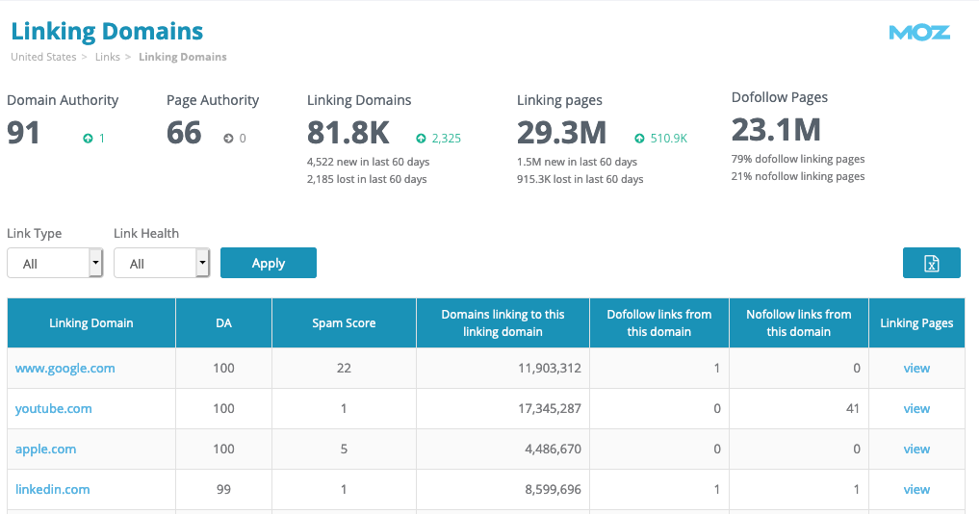This screenshot has width=980, height=514.
Task: Click green arrow icon next to 510.9K
Action: point(639,138)
